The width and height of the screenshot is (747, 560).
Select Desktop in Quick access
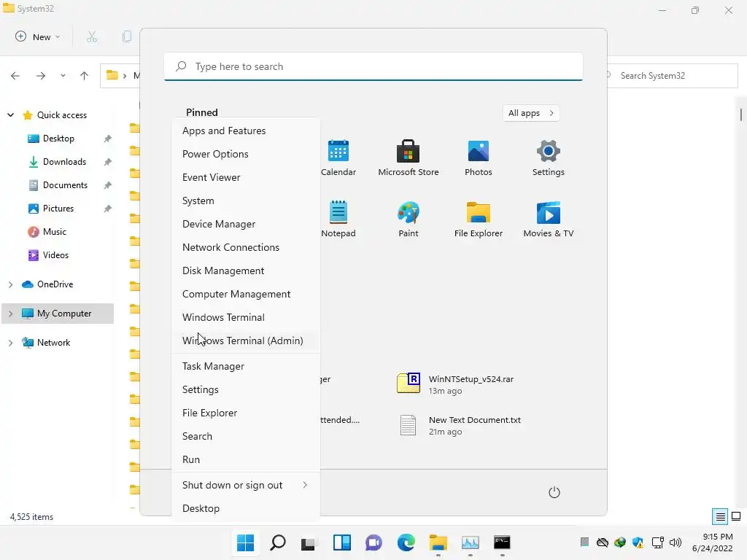58,139
